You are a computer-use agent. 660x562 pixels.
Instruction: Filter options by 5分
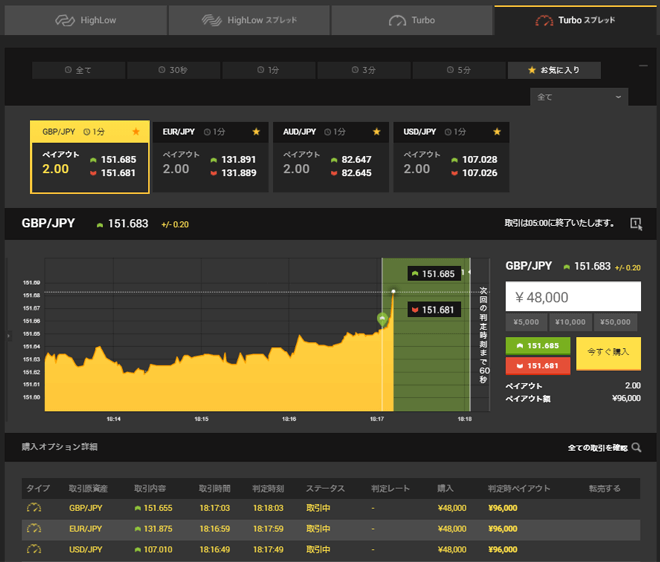[x=459, y=70]
